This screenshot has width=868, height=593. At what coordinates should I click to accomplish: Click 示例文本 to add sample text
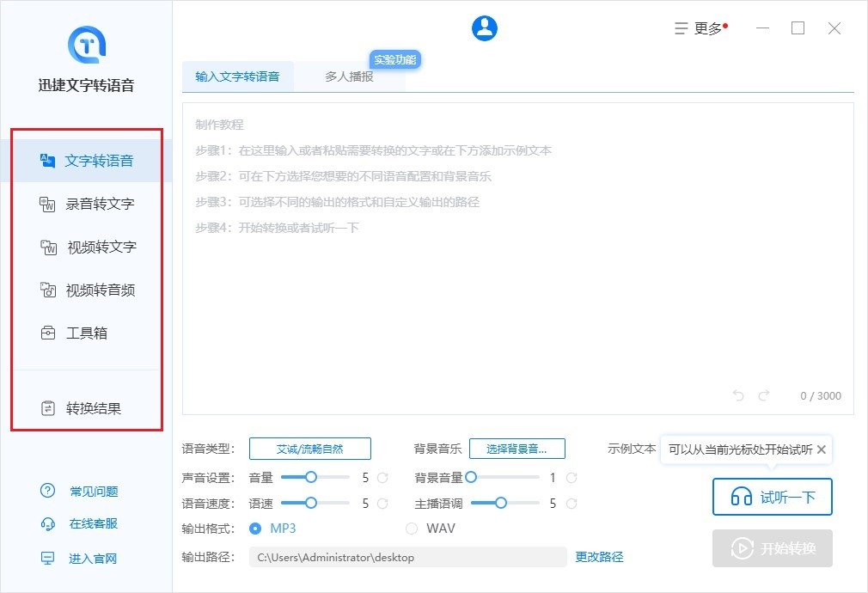[x=632, y=449]
